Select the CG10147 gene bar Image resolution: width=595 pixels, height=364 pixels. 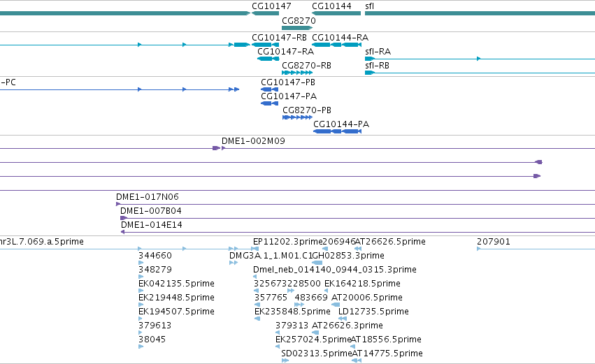265,13
